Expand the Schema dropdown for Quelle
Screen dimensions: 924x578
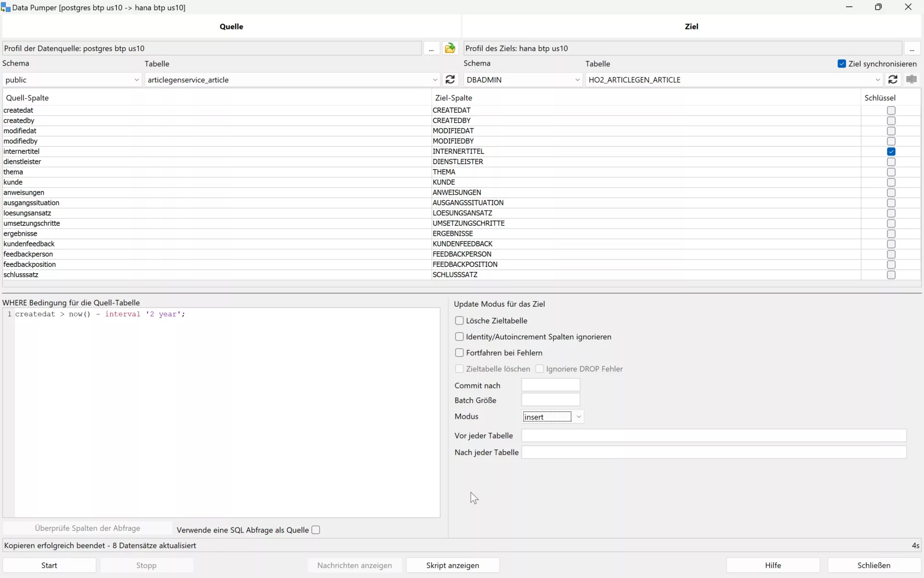(x=136, y=80)
